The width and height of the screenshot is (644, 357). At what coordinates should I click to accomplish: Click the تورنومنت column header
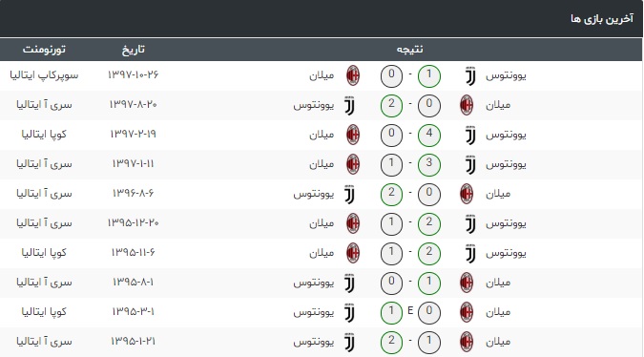[x=44, y=50]
